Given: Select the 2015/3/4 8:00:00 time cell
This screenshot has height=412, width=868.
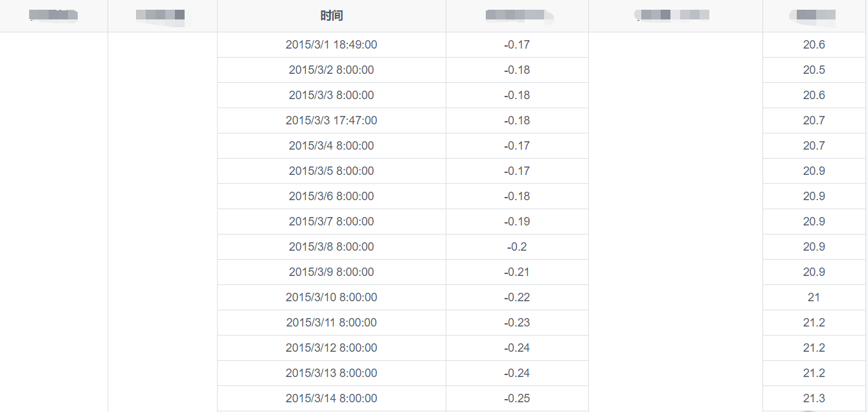Looking at the screenshot, I should coord(331,146).
